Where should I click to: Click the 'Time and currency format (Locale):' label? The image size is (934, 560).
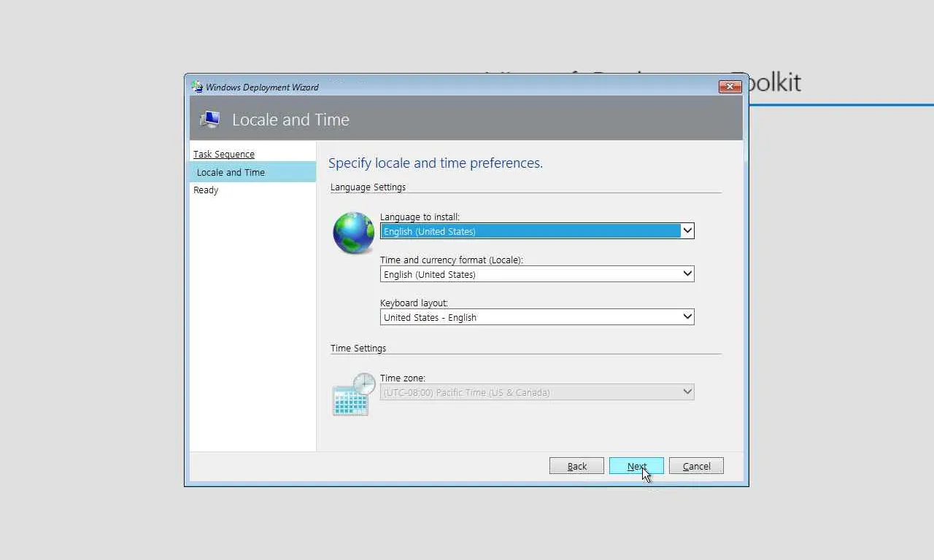point(452,260)
